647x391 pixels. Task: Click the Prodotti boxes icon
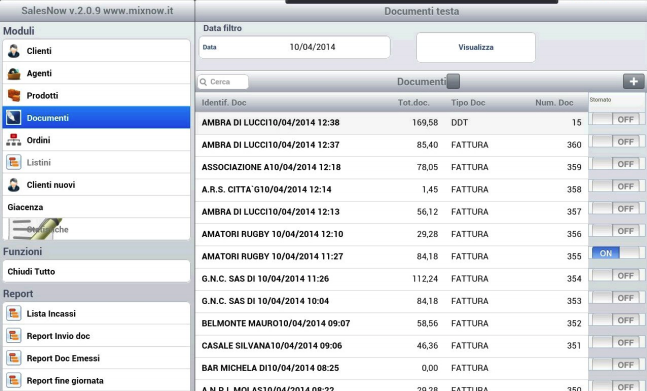coord(14,95)
